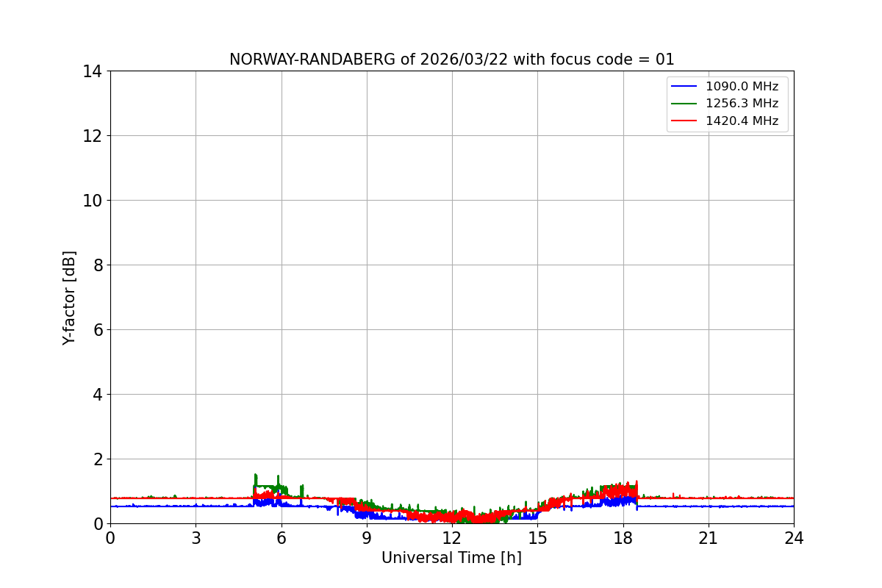Image resolution: width=882 pixels, height=588 pixels.
Task: Click the y-axis tick label 10
Action: (x=92, y=201)
